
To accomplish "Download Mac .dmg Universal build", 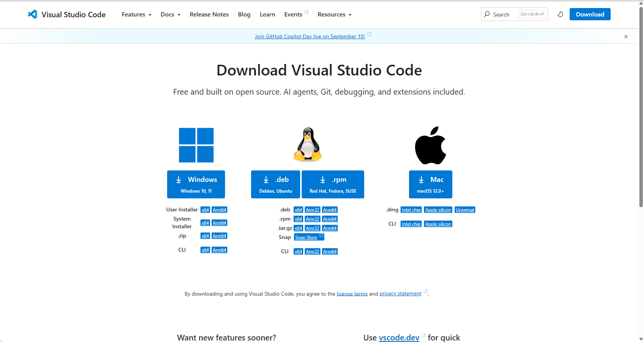I will click(x=465, y=210).
